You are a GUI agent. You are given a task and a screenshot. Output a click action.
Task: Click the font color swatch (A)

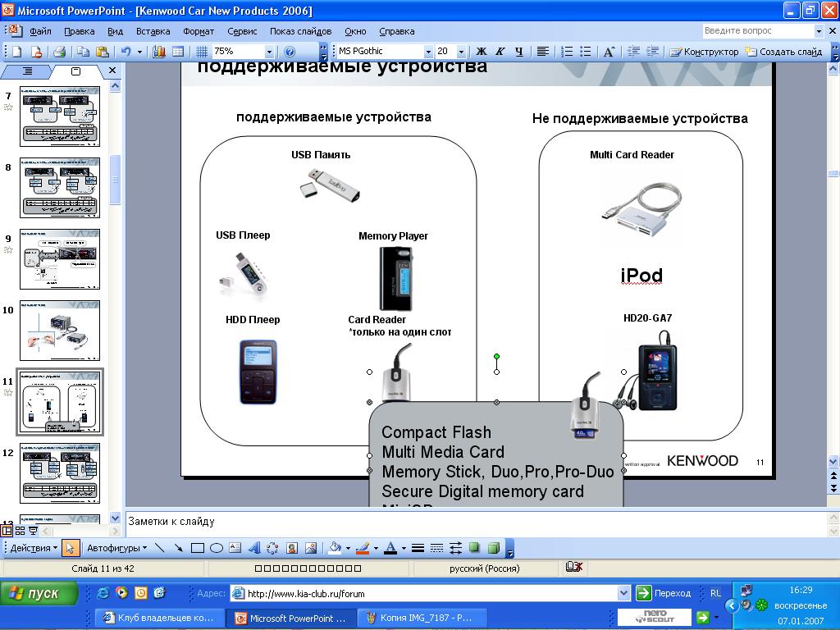click(390, 548)
